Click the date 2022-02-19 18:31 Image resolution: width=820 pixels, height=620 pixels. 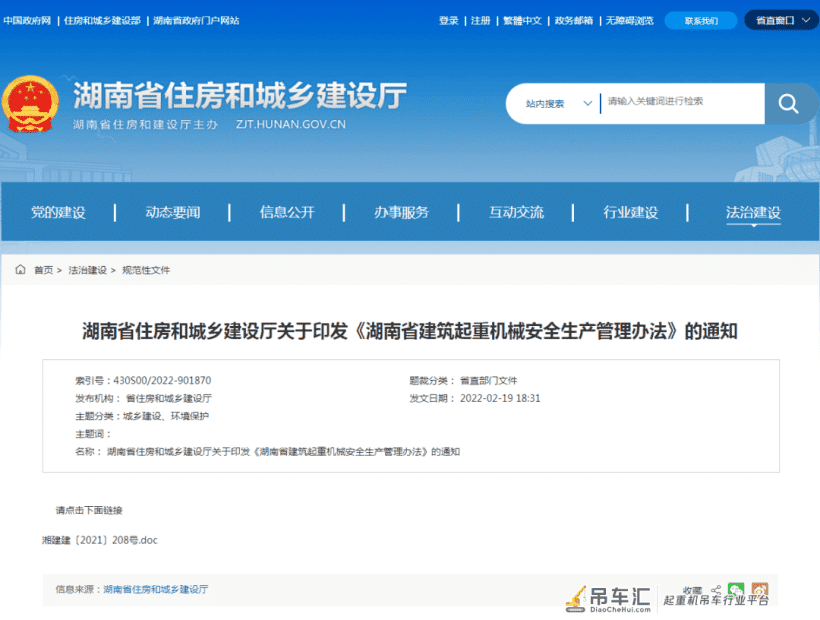[500, 398]
